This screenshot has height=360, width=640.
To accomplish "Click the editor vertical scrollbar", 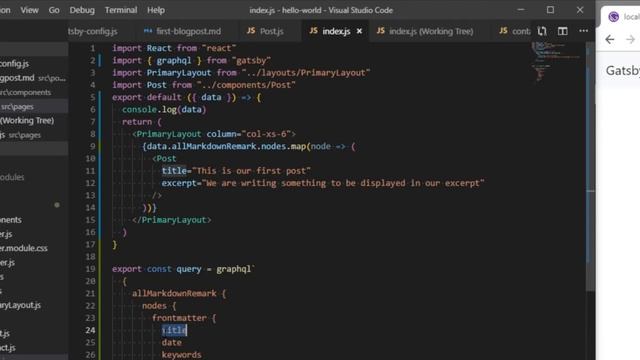I will pos(590,167).
